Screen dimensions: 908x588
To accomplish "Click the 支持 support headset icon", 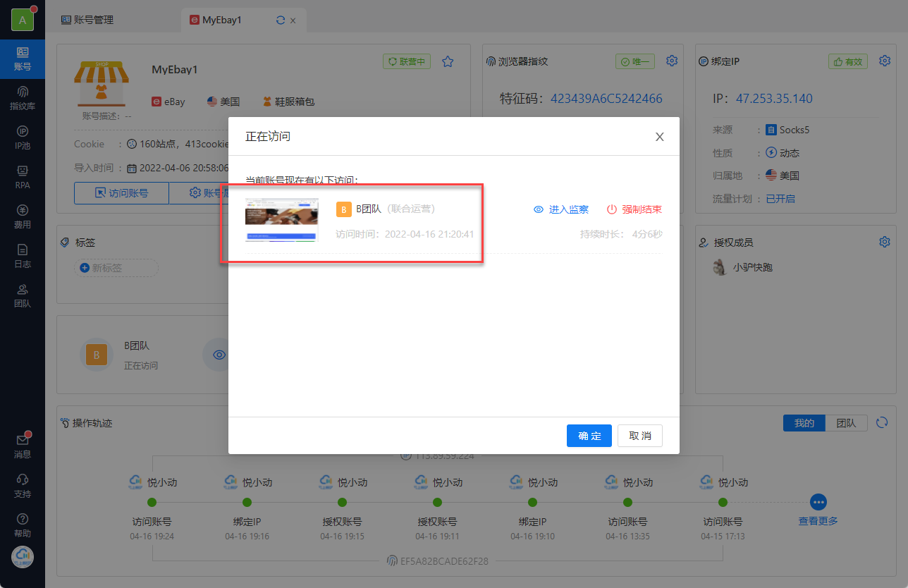I will pos(23,486).
